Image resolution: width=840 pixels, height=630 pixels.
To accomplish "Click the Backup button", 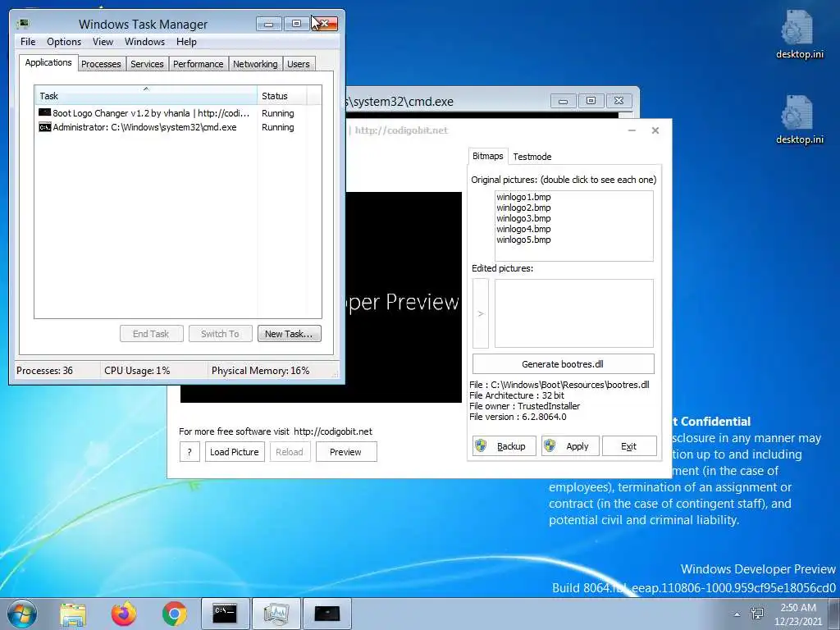I will 504,445.
